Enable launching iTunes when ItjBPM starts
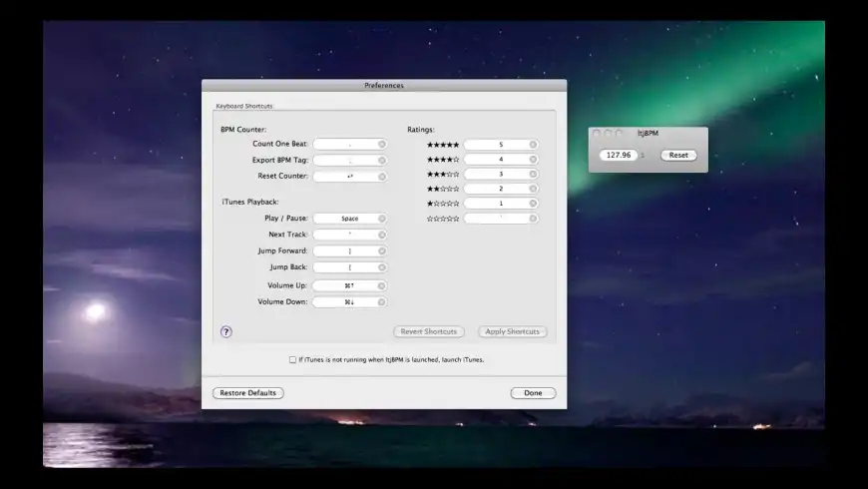This screenshot has width=868, height=489. pyautogui.click(x=292, y=360)
